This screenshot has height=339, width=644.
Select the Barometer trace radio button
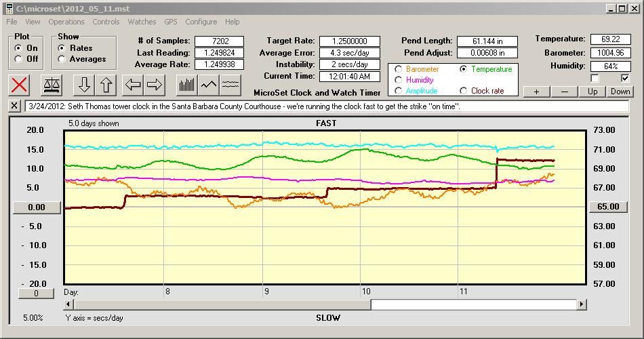click(398, 69)
